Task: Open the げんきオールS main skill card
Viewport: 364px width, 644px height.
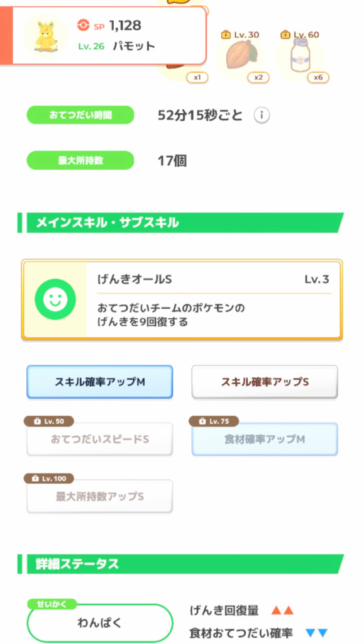Action: 182,299
